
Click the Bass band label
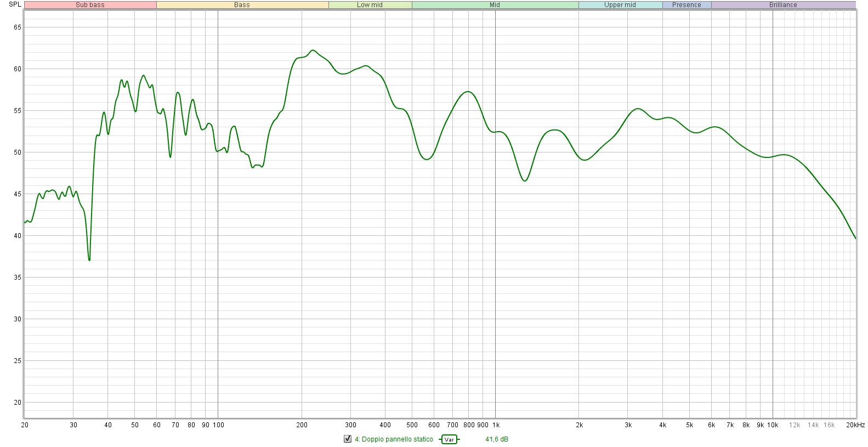point(242,5)
